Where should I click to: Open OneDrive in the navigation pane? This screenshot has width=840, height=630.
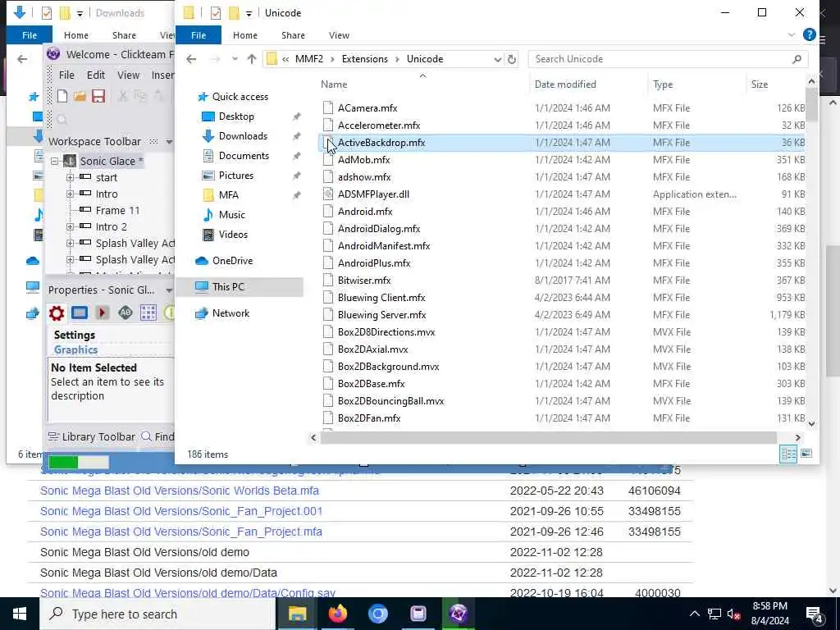point(232,261)
